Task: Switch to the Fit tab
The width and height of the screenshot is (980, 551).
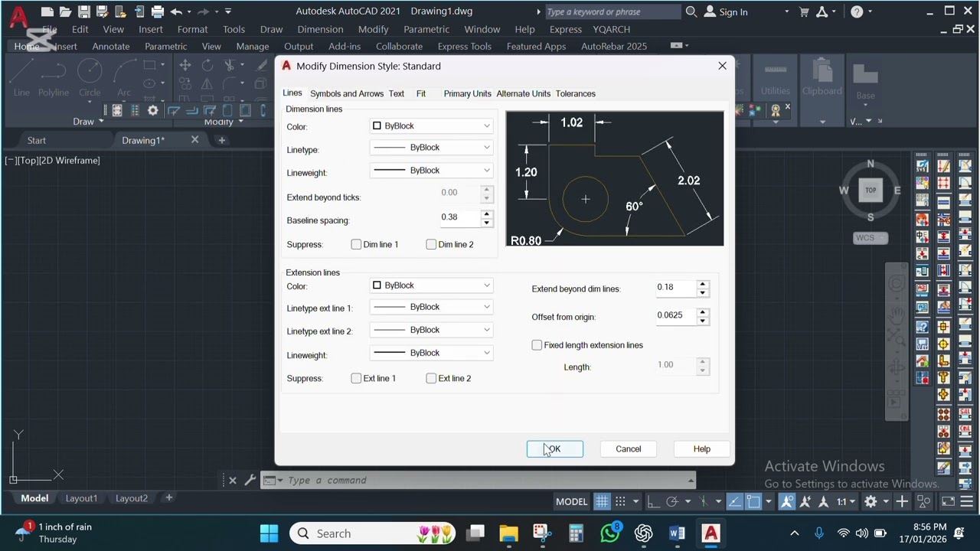Action: coord(421,93)
